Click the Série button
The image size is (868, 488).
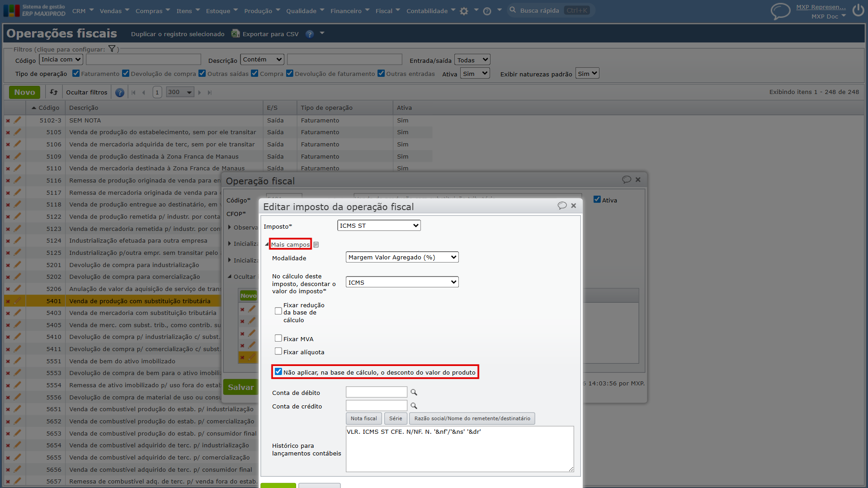396,418
